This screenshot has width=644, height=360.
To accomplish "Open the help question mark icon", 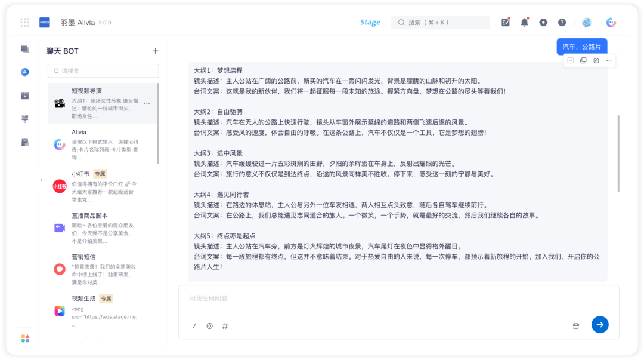I will tap(562, 23).
